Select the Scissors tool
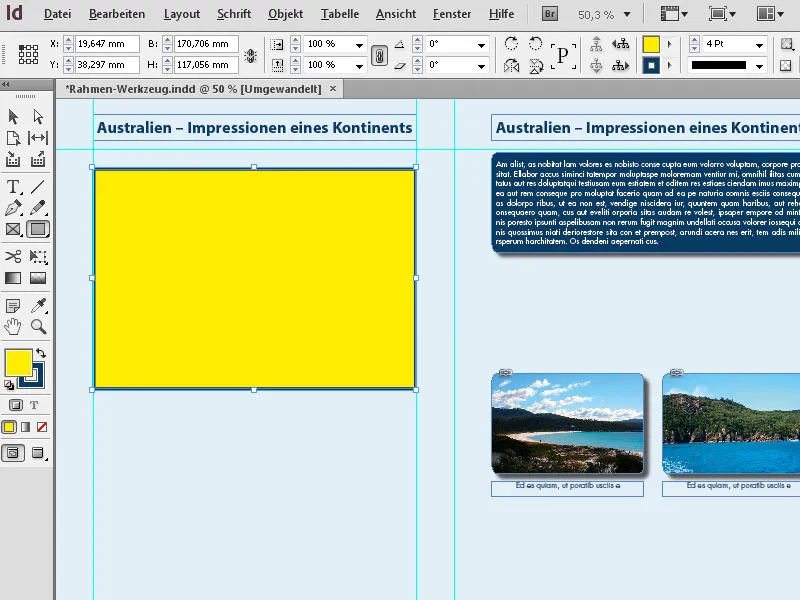 13,256
